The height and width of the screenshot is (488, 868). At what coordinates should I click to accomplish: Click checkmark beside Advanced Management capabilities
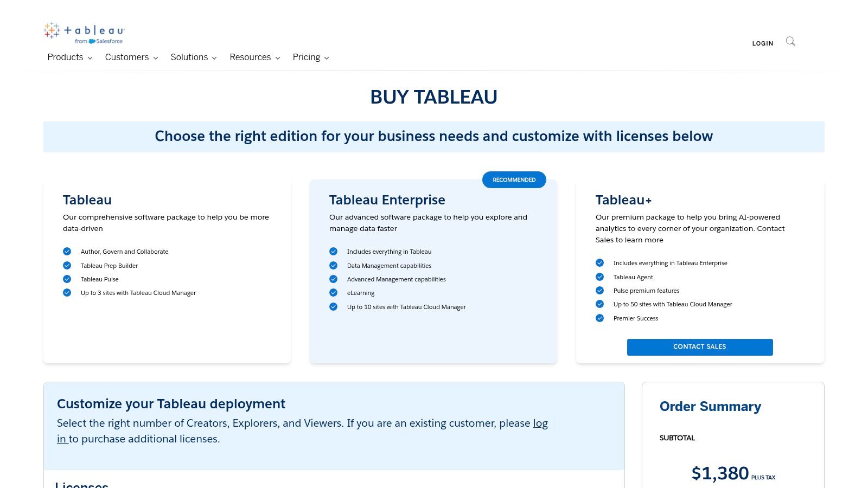[x=334, y=279]
